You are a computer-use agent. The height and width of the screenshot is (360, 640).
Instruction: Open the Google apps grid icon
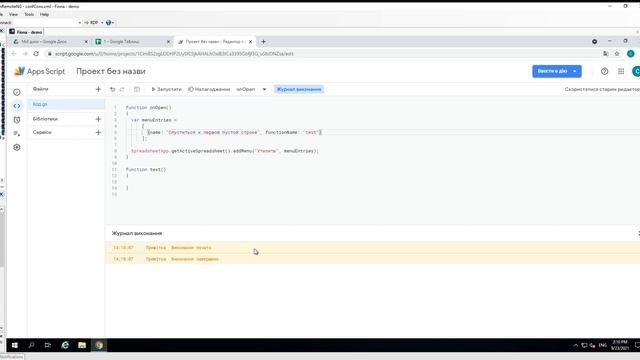click(621, 71)
